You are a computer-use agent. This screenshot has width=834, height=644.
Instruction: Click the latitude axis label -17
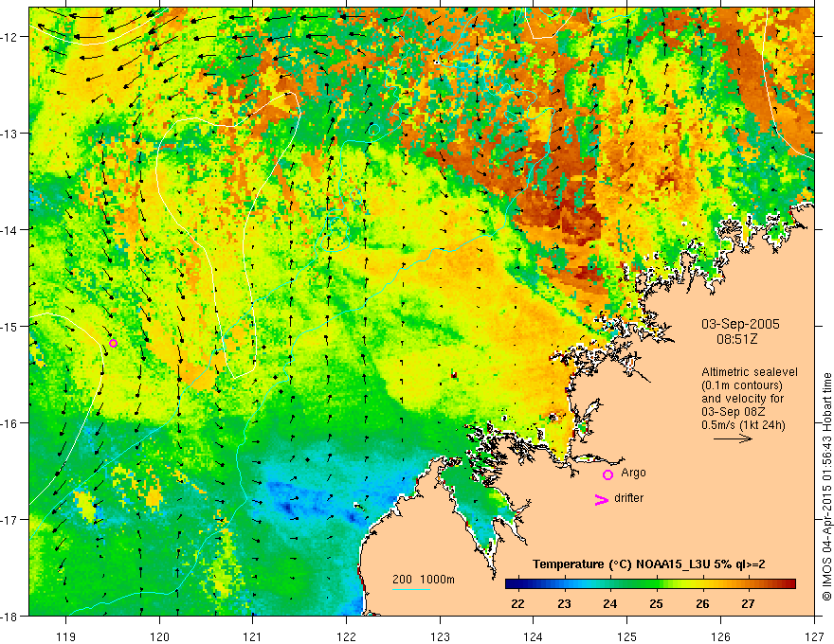pyautogui.click(x=10, y=520)
